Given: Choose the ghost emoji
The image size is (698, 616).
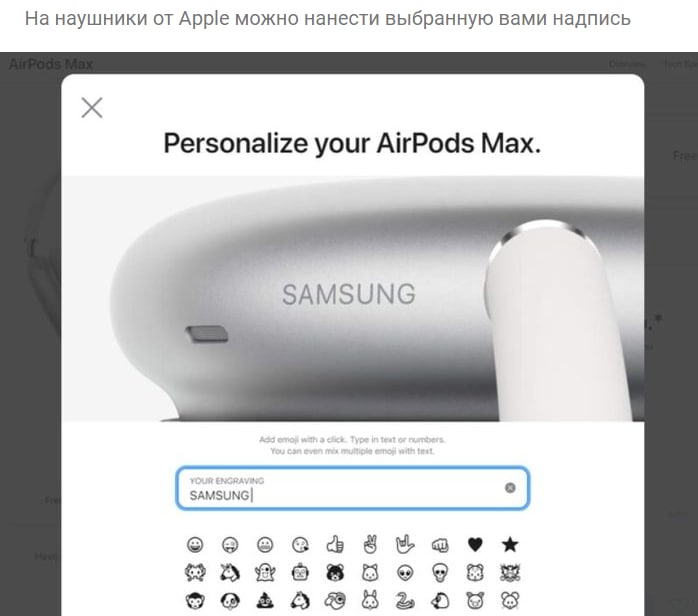Looking at the screenshot, I should click(265, 573).
